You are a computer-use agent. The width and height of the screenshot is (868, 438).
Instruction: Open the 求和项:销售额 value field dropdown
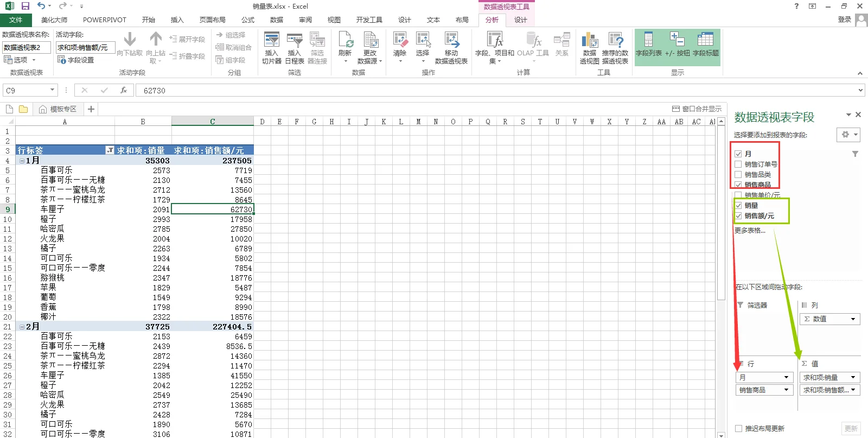point(853,390)
